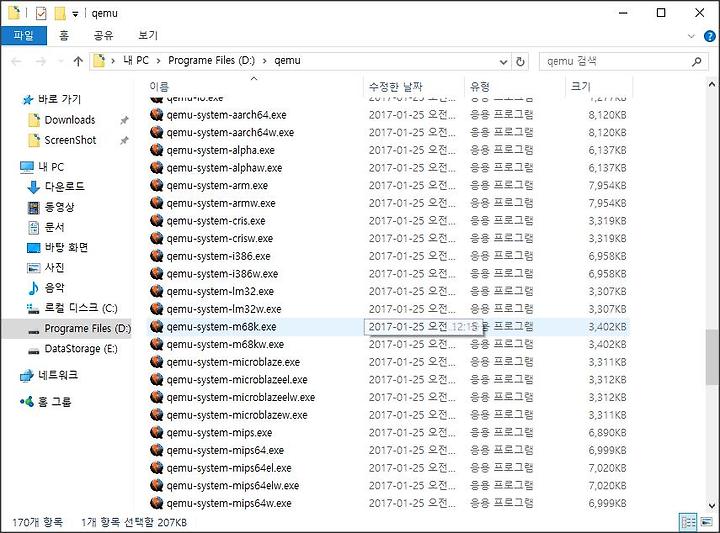Open the recent locations dropdown arrow
Viewport: 720px width, 533px height.
tap(61, 61)
